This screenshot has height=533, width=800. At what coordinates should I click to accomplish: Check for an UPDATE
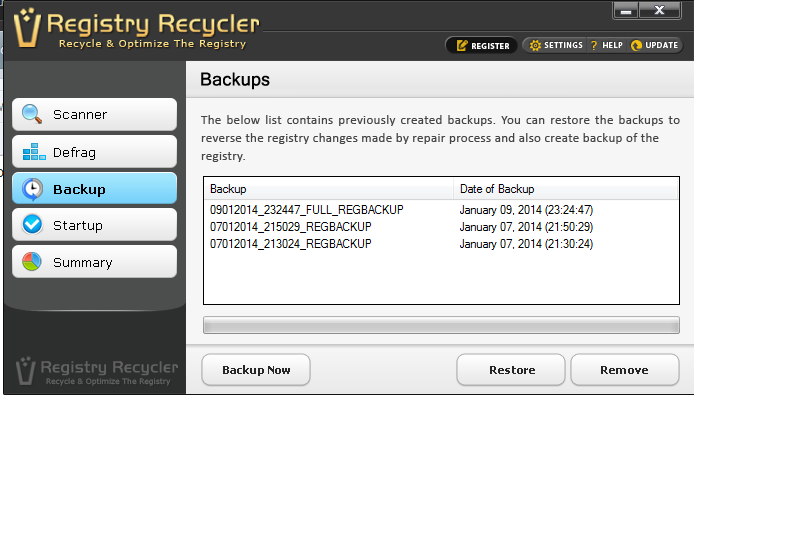point(655,45)
